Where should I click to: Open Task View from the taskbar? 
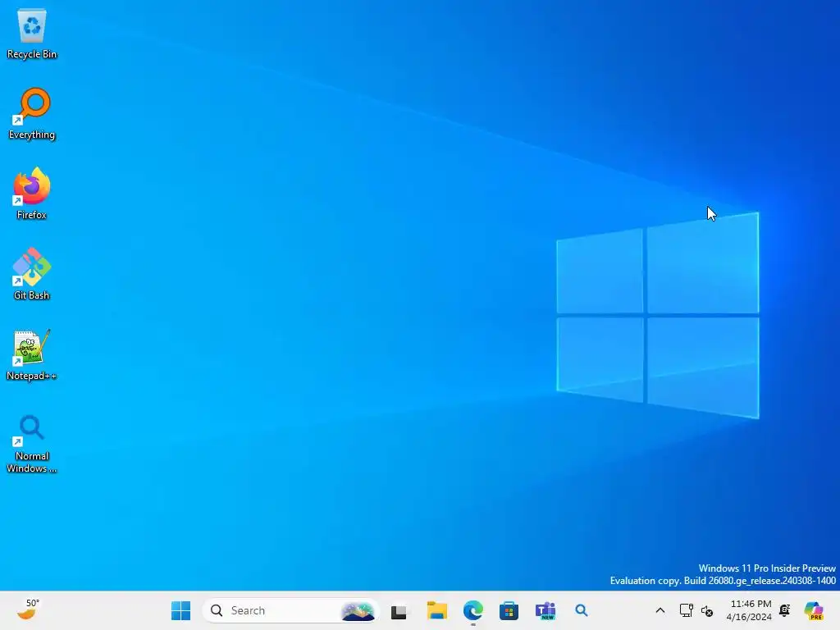399,611
